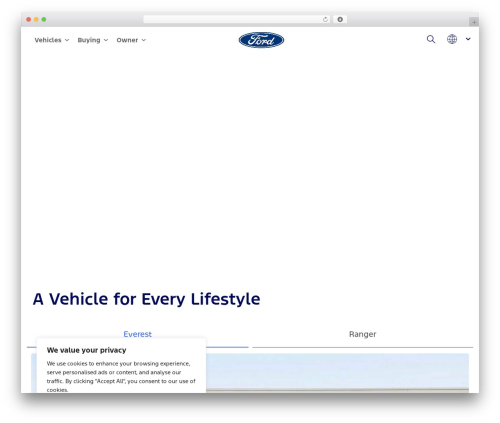Click the 'A Vehicle for Every Lifestyle' heading
Screen dimensions: 500x423
pyautogui.click(x=146, y=299)
